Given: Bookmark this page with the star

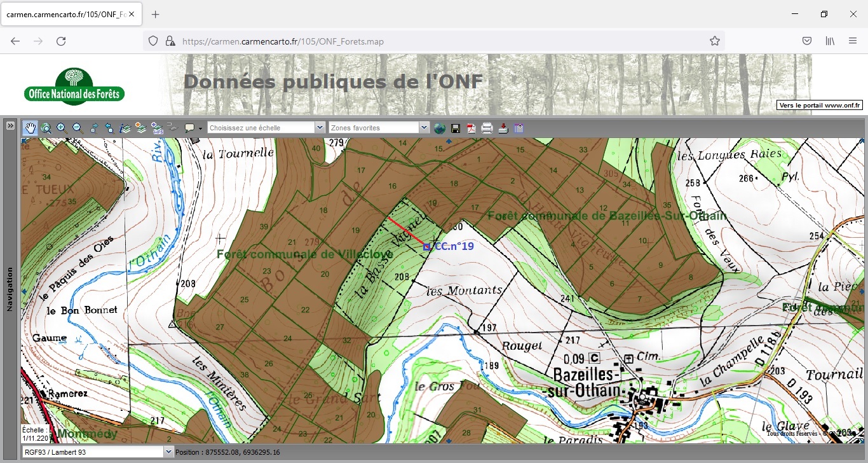Looking at the screenshot, I should pos(715,41).
